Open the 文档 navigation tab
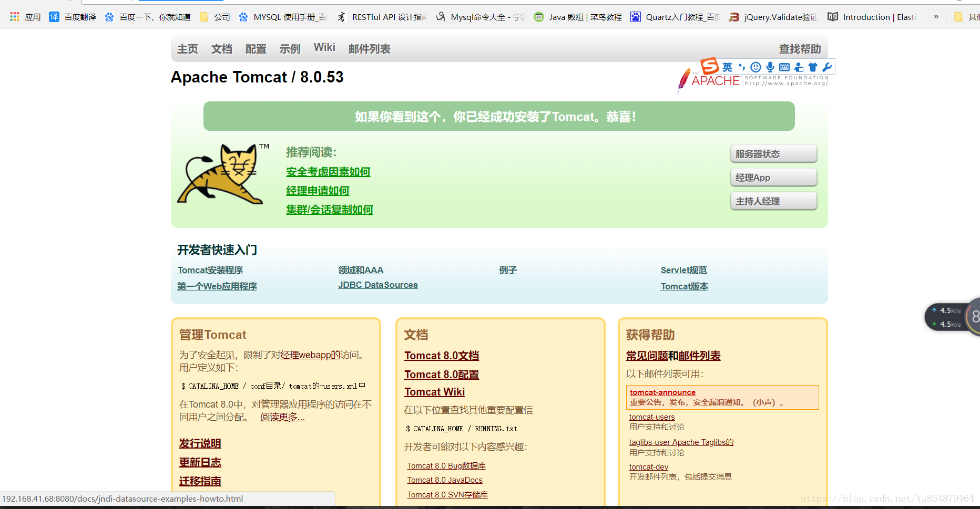Screen dimensions: 980x509 tap(222, 49)
